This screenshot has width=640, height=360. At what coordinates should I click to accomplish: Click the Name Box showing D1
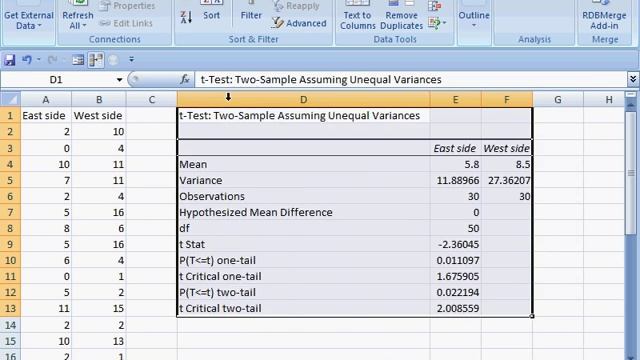(56, 80)
